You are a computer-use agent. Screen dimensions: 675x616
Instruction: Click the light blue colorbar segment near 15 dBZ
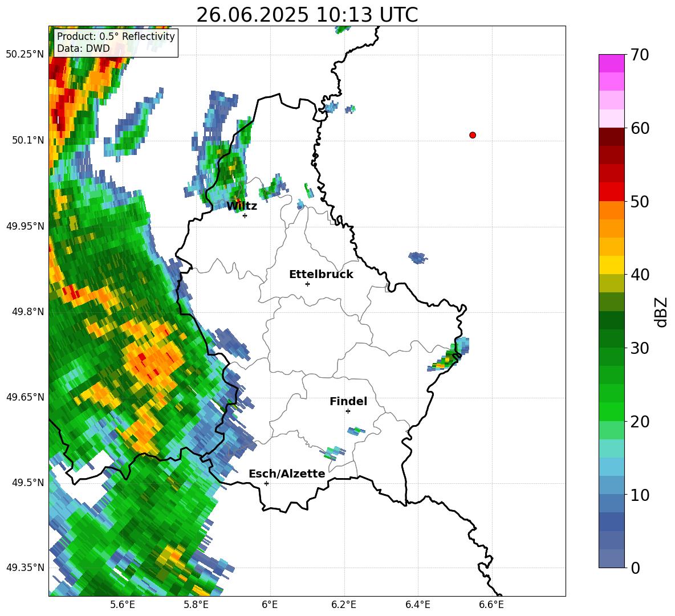pyautogui.click(x=611, y=467)
